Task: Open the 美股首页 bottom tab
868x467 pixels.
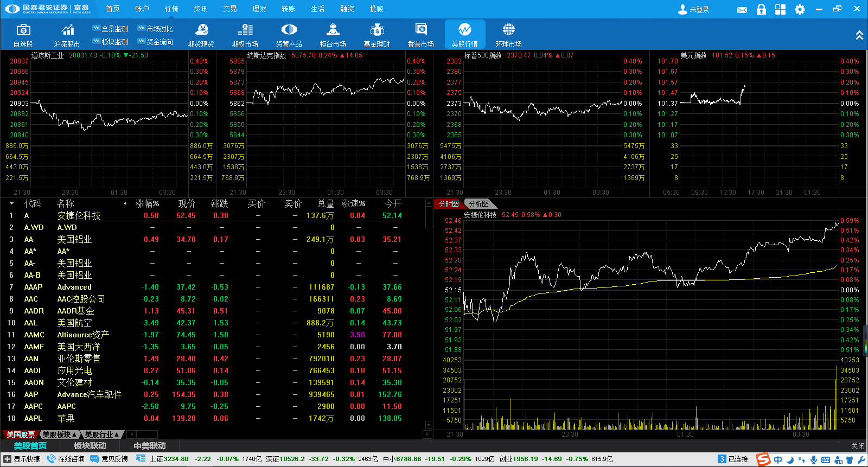Action: point(30,446)
